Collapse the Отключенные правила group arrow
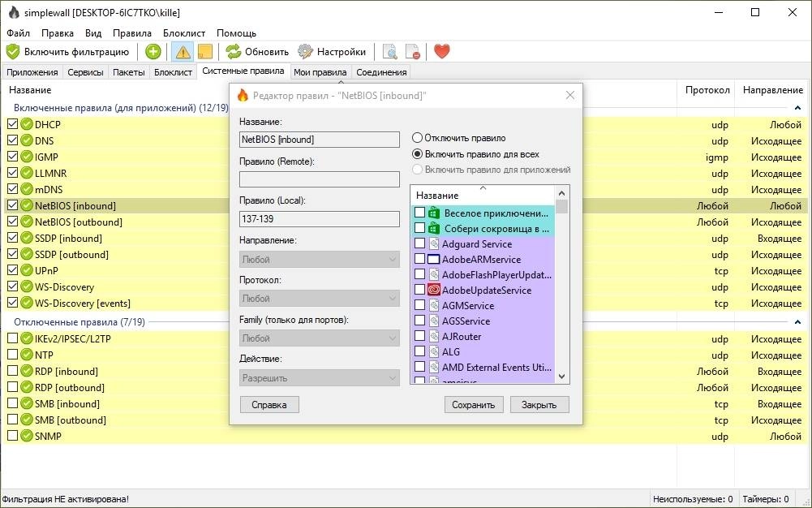812x508 pixels. (x=797, y=321)
